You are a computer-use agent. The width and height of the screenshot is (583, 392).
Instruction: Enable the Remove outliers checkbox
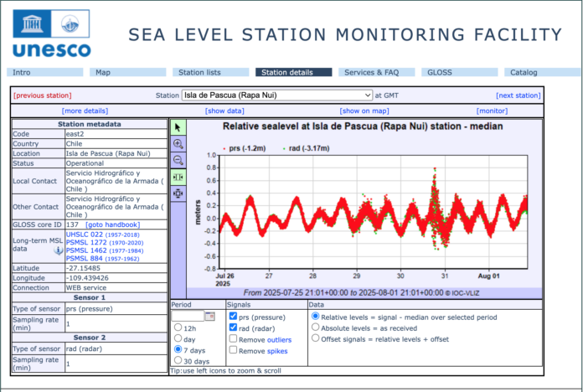pyautogui.click(x=234, y=339)
